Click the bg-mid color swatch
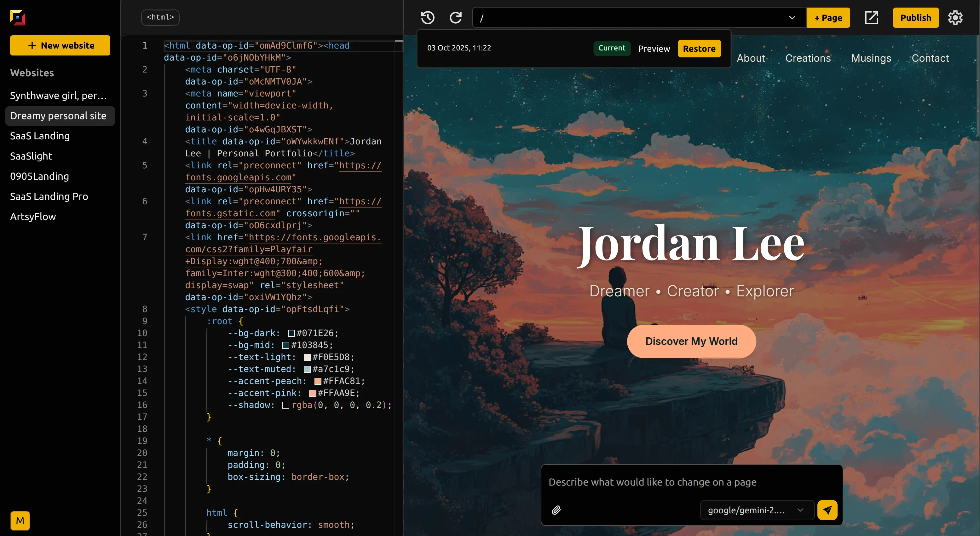 [286, 345]
